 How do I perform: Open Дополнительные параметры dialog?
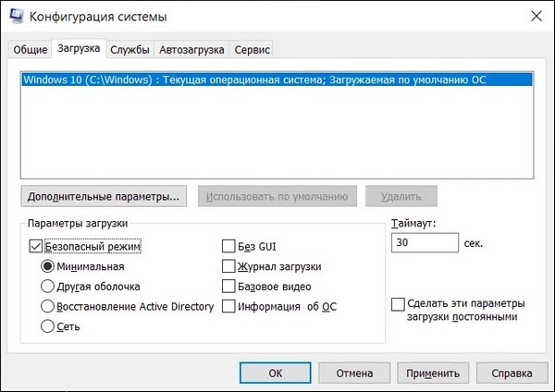click(104, 196)
